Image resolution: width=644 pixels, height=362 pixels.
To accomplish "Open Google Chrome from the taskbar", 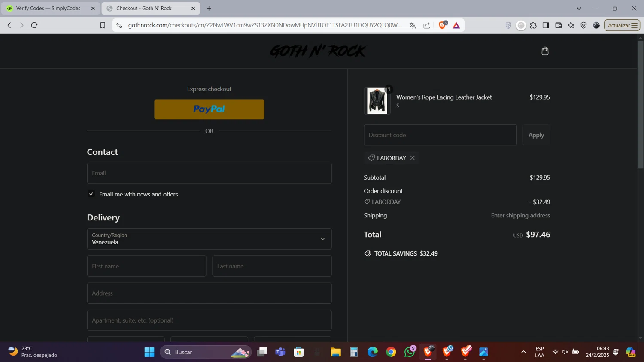I will 391,352.
